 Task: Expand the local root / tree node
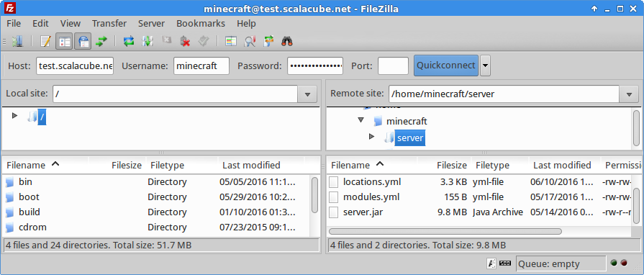click(x=15, y=116)
